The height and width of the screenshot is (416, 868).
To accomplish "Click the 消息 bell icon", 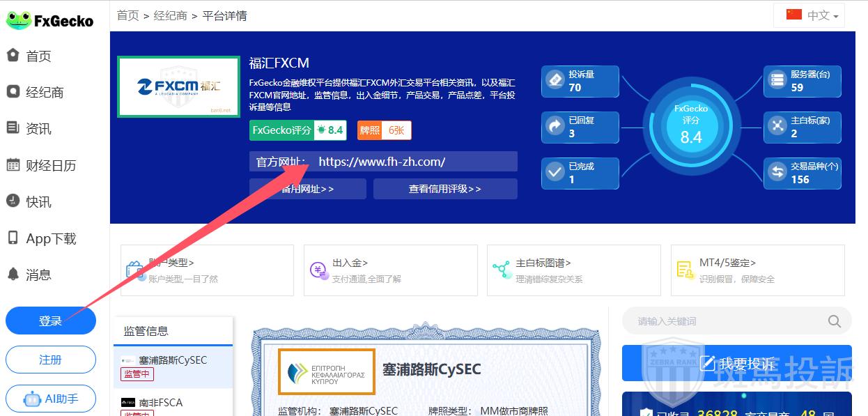I will 13,275.
